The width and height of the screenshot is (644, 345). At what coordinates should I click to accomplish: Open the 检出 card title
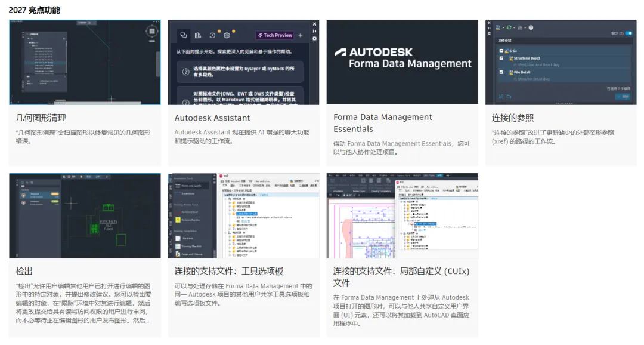coord(24,272)
